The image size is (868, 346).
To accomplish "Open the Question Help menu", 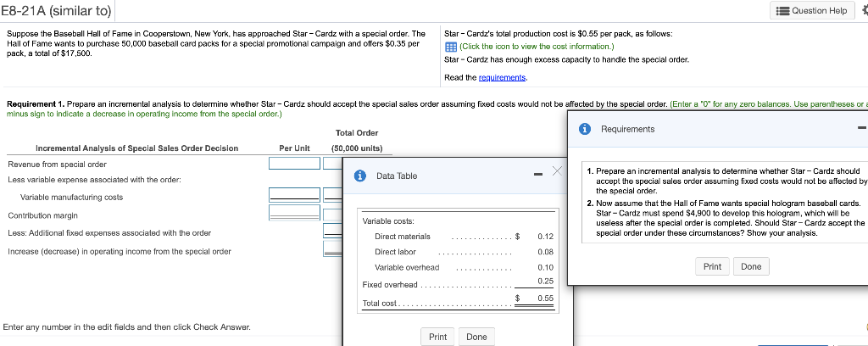I will [x=812, y=10].
